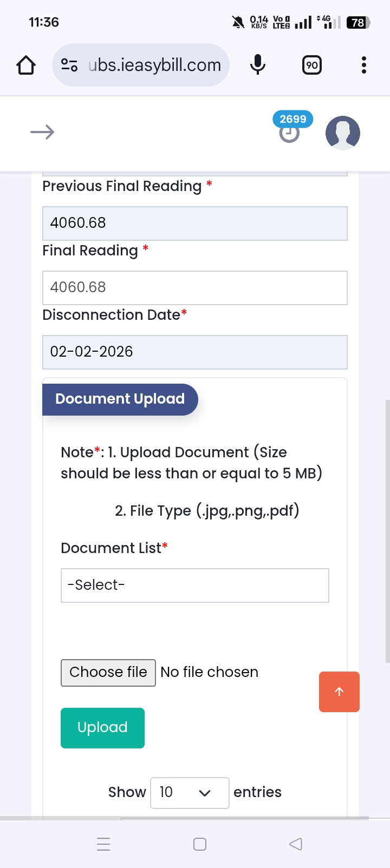Tap the Android recent apps button
The image size is (390, 868).
point(103,844)
